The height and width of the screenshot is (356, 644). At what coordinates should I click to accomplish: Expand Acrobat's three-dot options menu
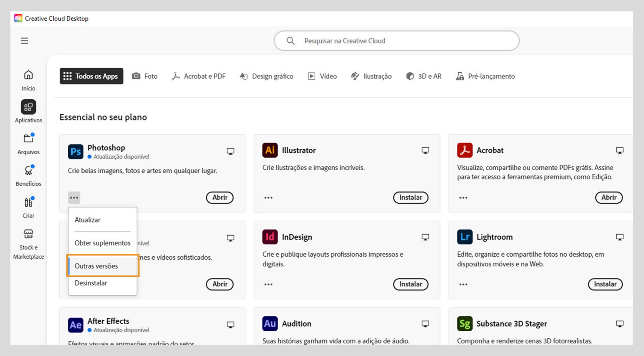[463, 198]
